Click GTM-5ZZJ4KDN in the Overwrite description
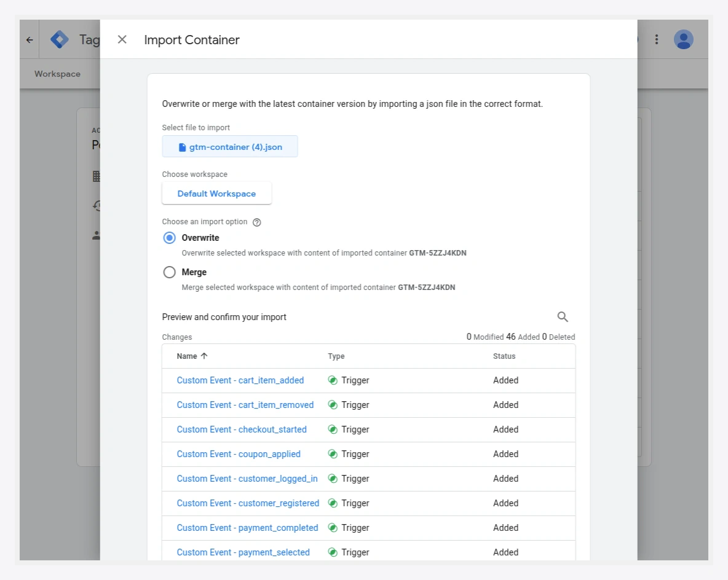This screenshot has width=728, height=580. pyautogui.click(x=437, y=253)
